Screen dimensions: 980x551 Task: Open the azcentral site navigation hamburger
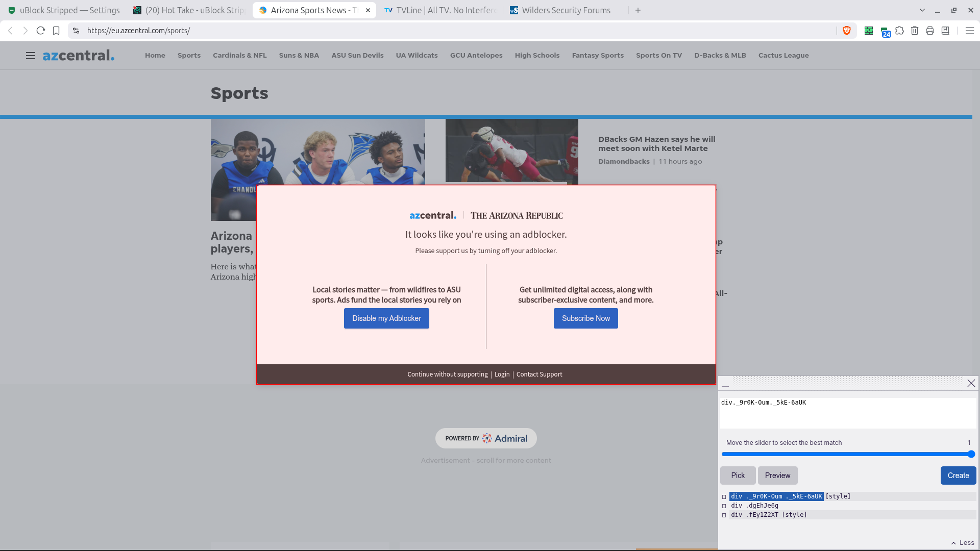[x=31, y=56]
